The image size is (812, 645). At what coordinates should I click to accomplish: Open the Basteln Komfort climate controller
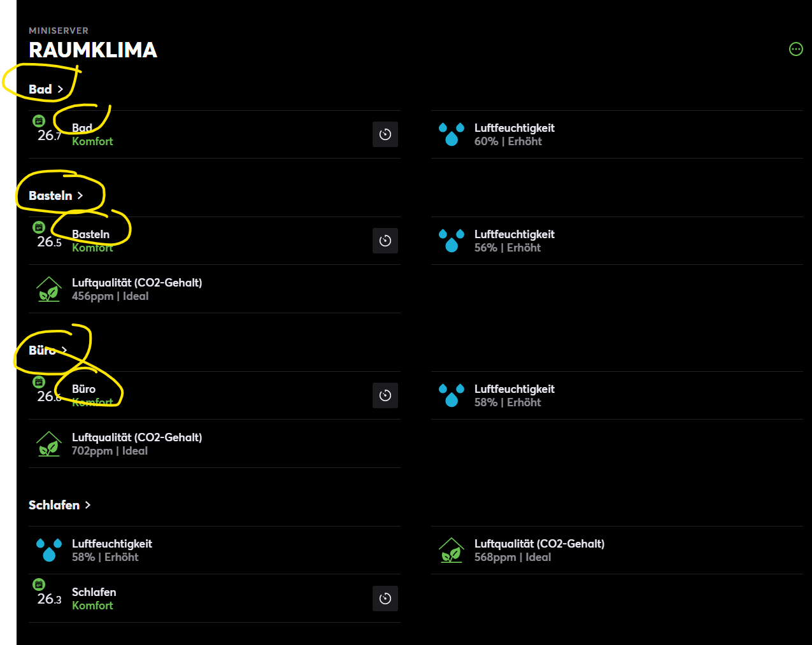tap(91, 241)
